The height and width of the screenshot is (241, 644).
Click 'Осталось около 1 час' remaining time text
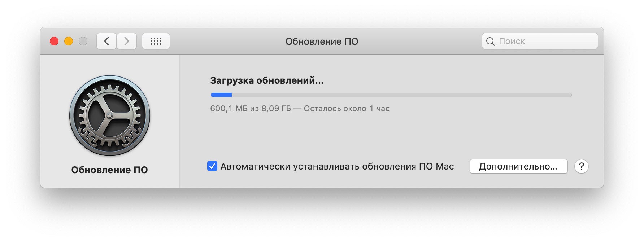[x=347, y=109]
